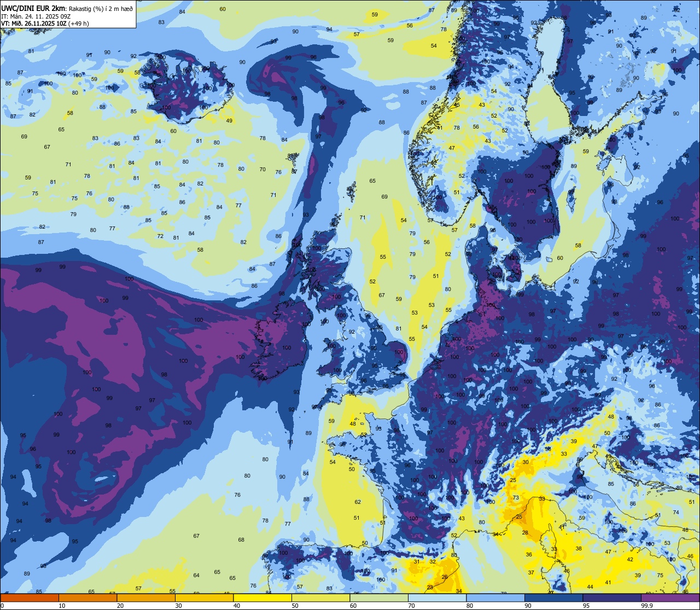
Task: Click the 90–95 % dark blue legend swatch
Action: tap(553, 597)
